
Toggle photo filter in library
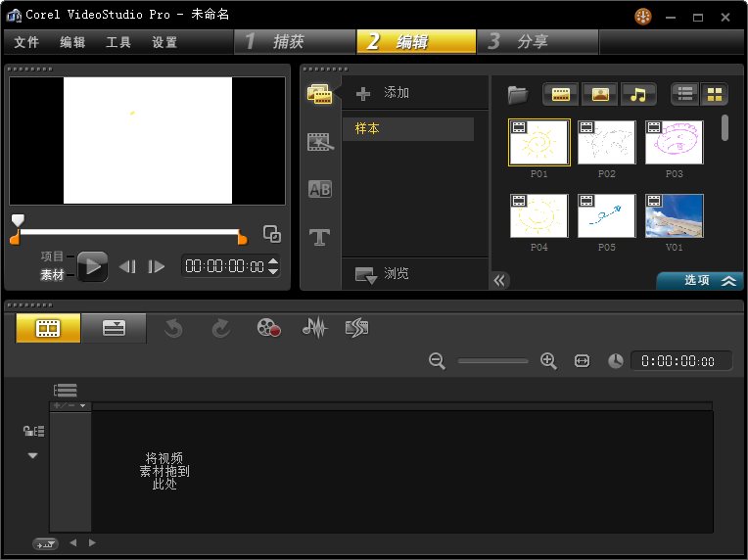[599, 94]
